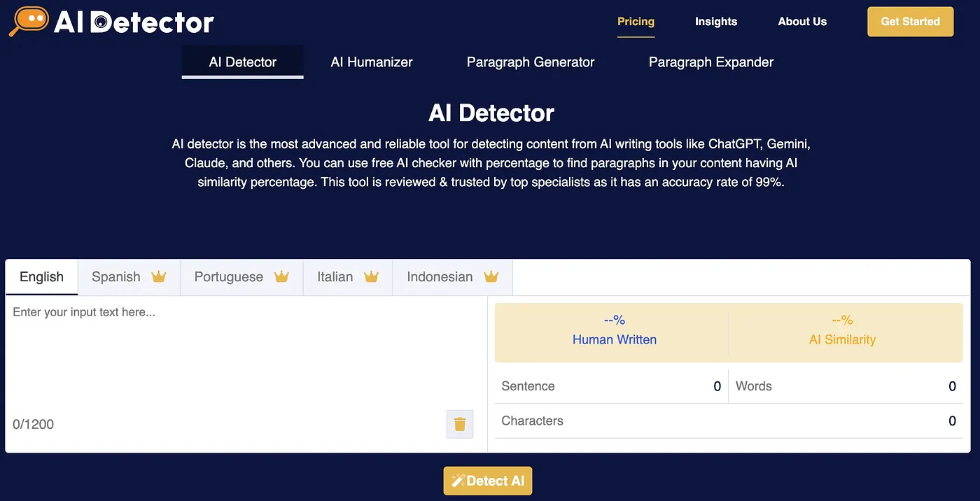Select the Portuguese language tab
980x501 pixels.
241,277
